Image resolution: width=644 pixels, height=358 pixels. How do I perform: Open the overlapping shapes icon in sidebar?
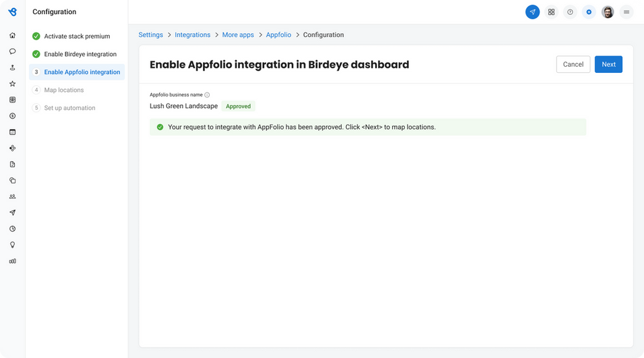pyautogui.click(x=12, y=180)
